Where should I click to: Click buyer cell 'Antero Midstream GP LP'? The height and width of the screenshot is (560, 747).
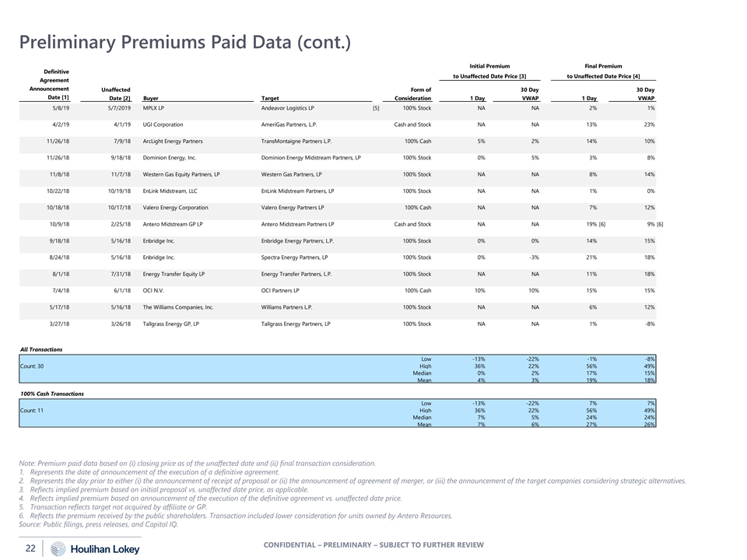pos(173,224)
